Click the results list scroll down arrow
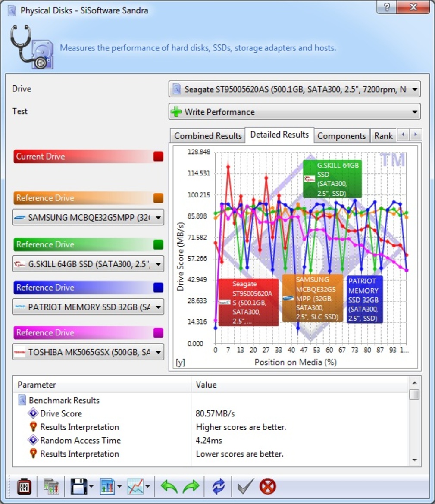Image resolution: width=435 pixels, height=504 pixels. click(x=414, y=460)
